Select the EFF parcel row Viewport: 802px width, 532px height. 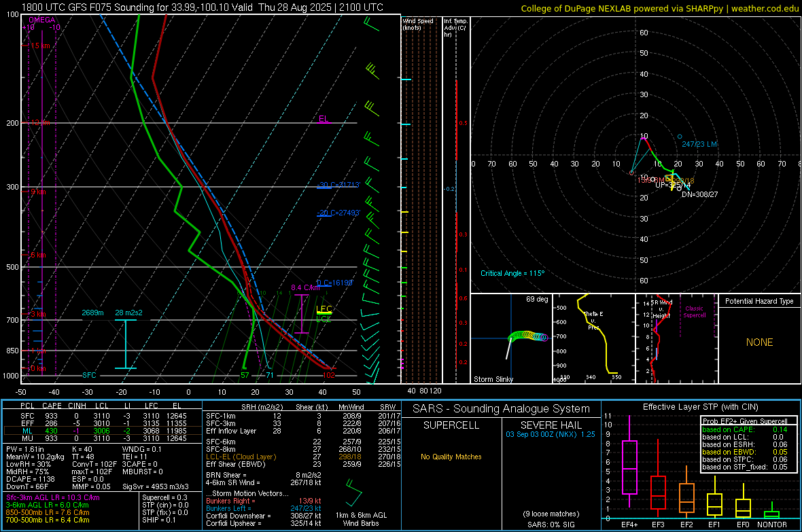tap(103, 423)
